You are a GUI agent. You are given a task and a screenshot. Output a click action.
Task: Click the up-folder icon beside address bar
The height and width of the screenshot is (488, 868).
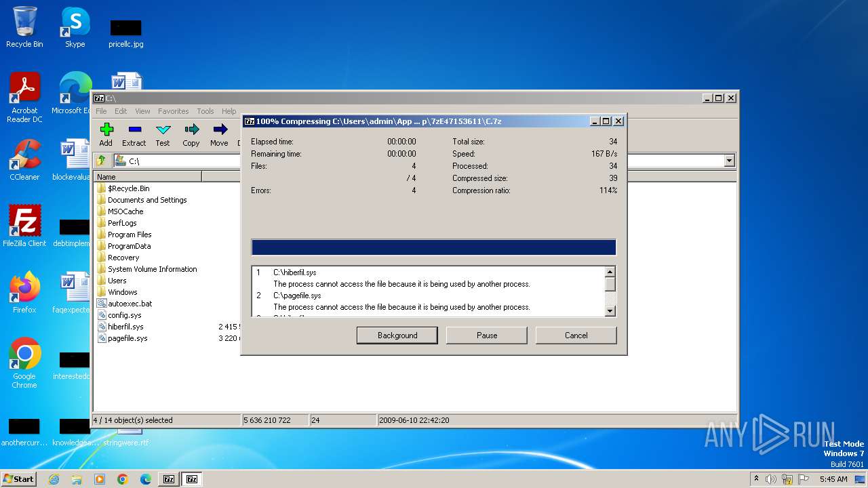101,161
